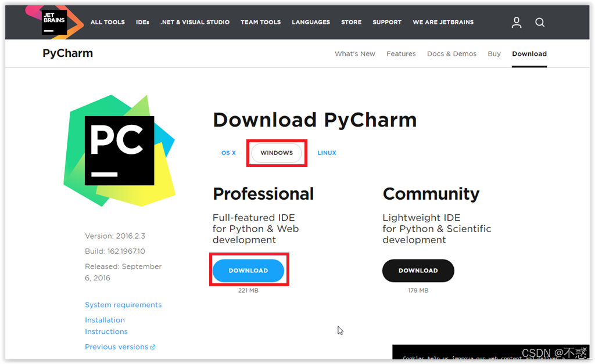This screenshot has width=595, height=364.
Task: Click the Community heading
Action: coord(431,194)
